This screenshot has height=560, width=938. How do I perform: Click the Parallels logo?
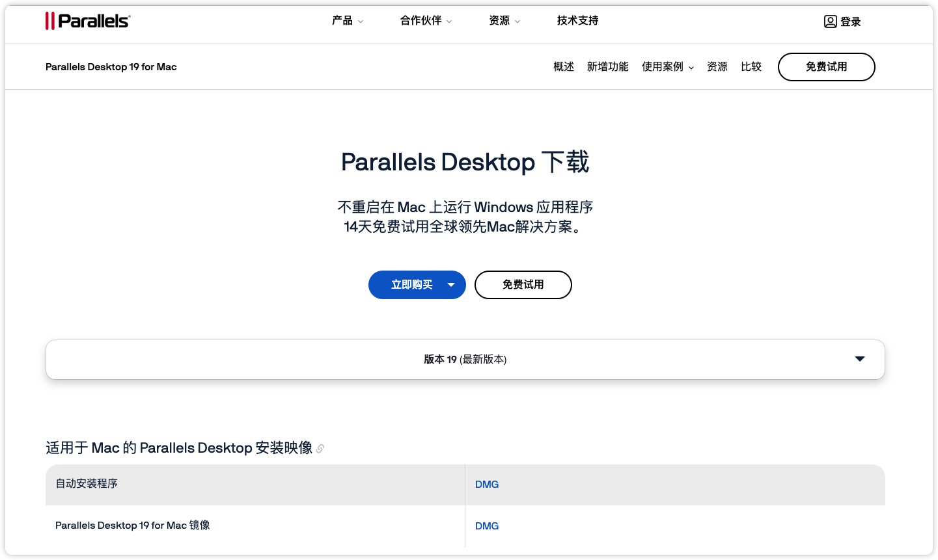coord(88,20)
